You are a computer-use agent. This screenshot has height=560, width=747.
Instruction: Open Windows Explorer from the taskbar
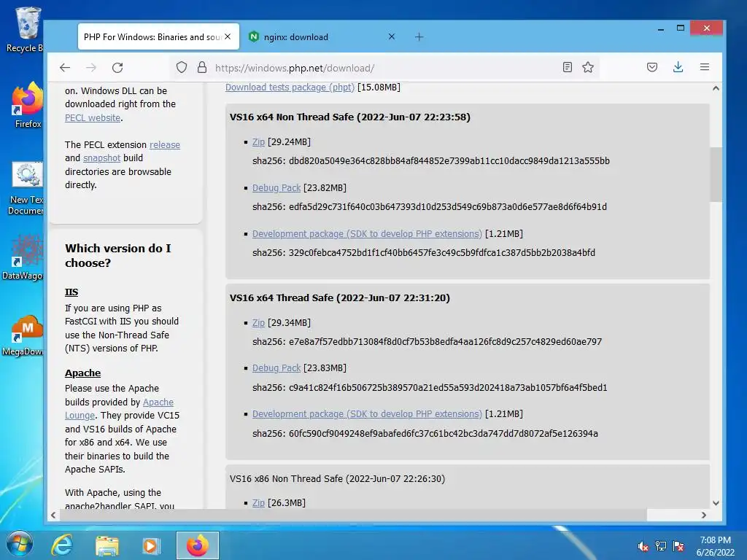[x=107, y=545]
